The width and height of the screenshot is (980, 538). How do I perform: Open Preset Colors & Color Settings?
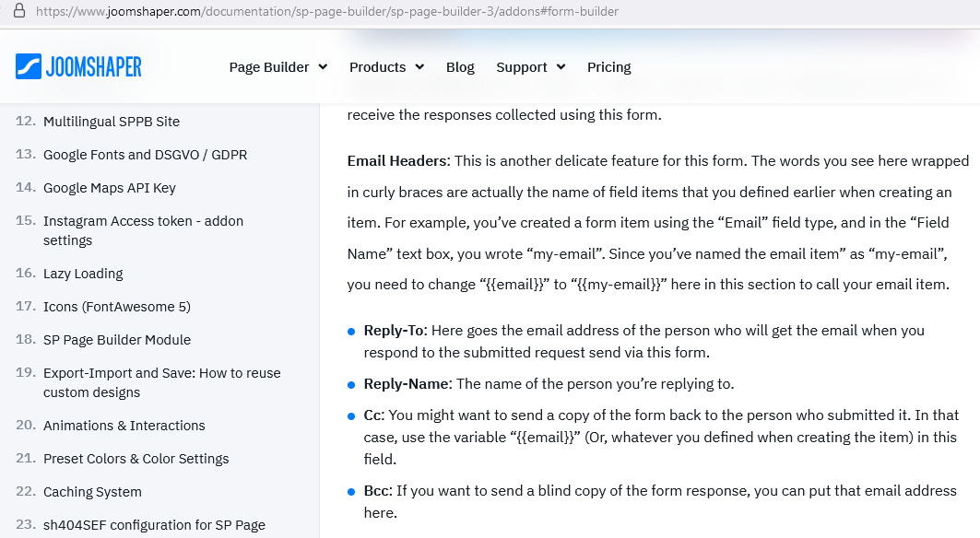(136, 459)
